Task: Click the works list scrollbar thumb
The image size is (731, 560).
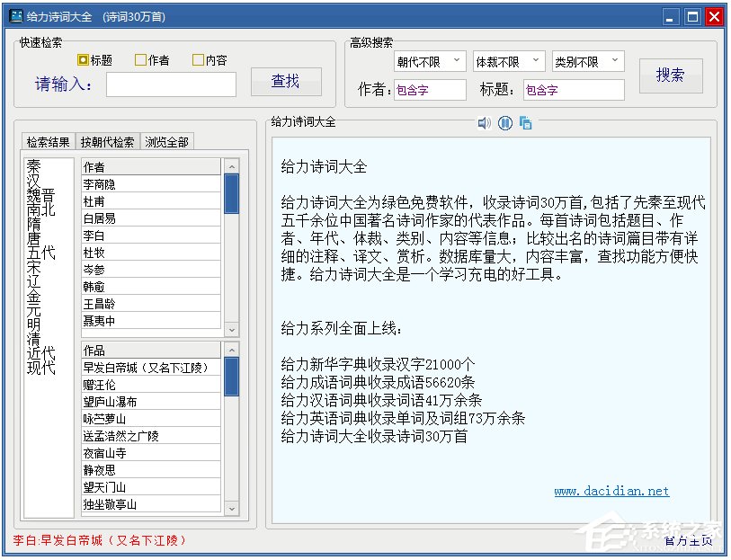Action: pyautogui.click(x=231, y=377)
